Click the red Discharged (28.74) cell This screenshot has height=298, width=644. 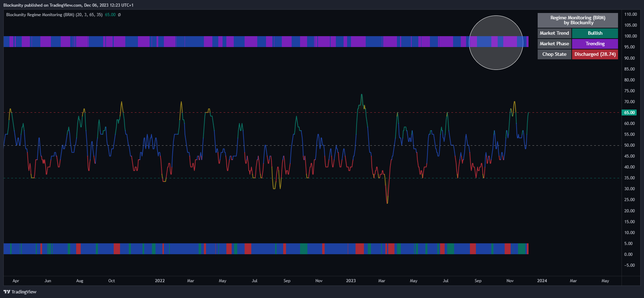click(x=595, y=54)
